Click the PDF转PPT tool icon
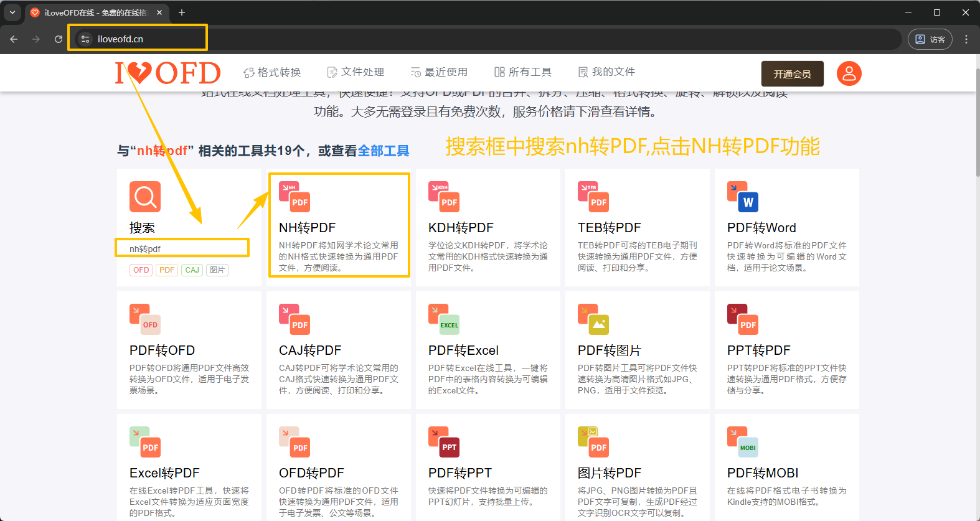The width and height of the screenshot is (980, 521). click(x=444, y=442)
